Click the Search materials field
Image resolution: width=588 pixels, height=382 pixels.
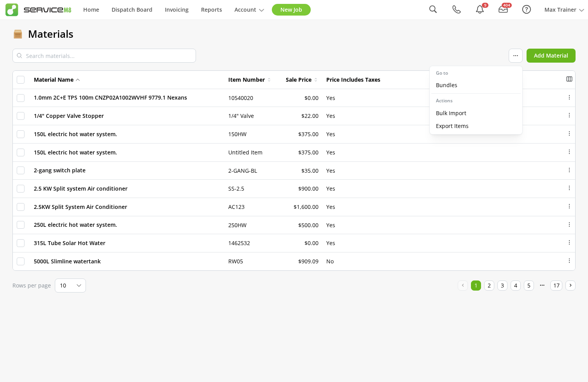coord(104,56)
